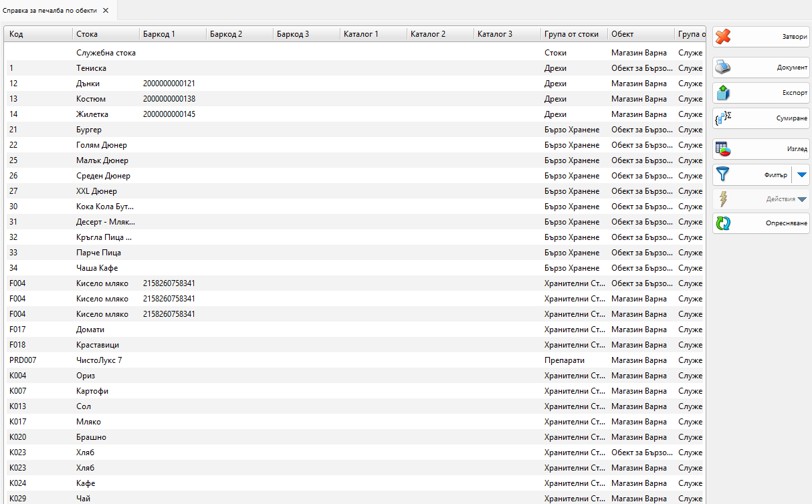Click the Група от стоки column header
The height and width of the screenshot is (504, 812).
click(x=573, y=34)
